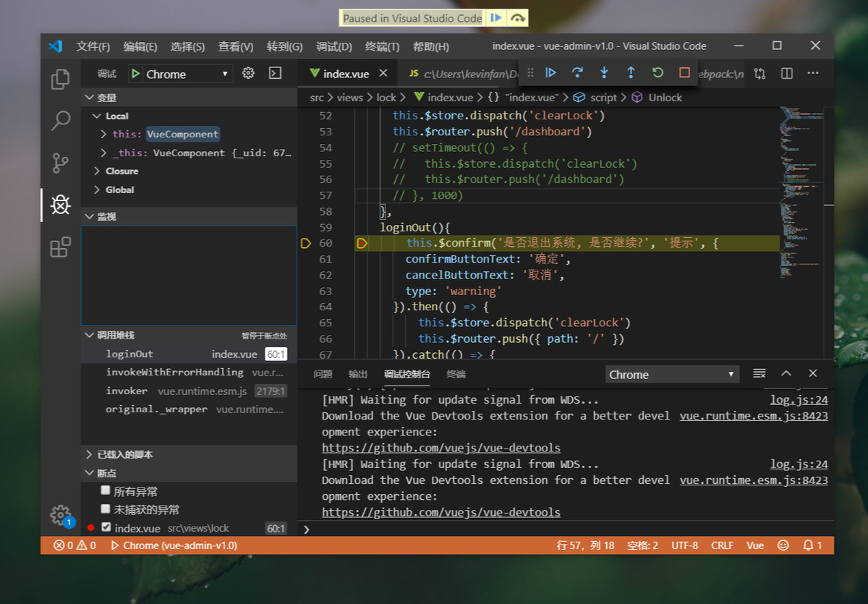Image resolution: width=868 pixels, height=604 pixels.
Task: Open the Extensions view from activity bar
Action: click(60, 246)
